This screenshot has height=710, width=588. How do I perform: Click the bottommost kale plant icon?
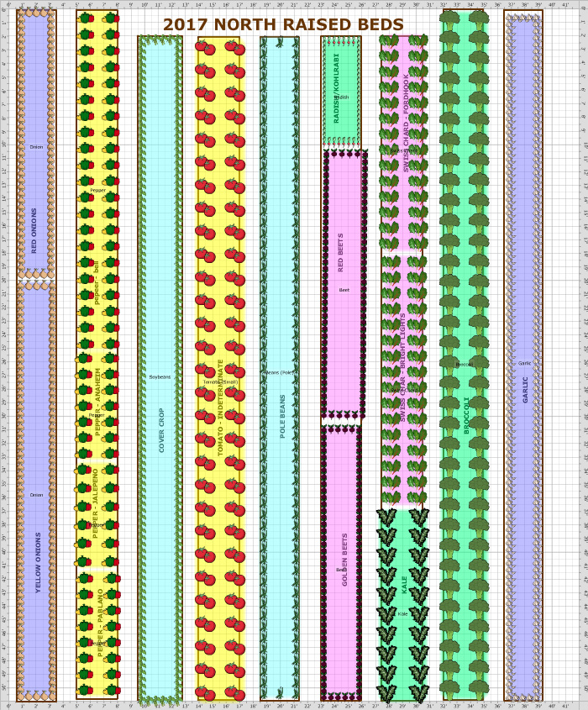pos(387,692)
